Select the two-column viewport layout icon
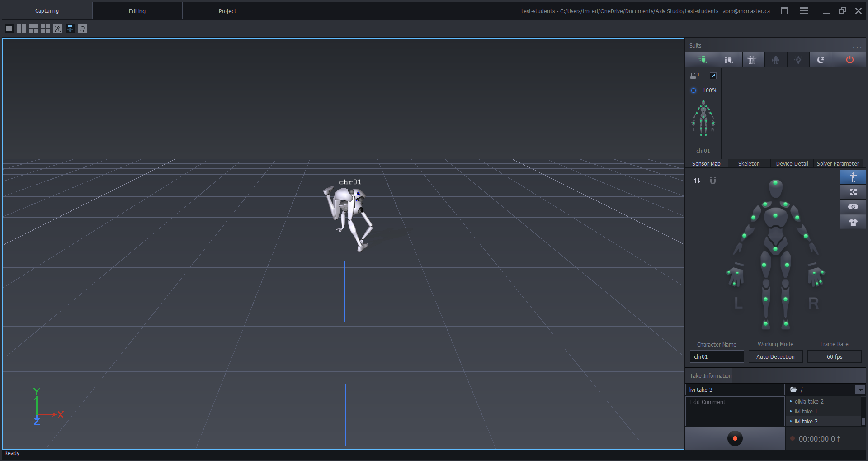Image resolution: width=868 pixels, height=461 pixels. click(x=21, y=29)
